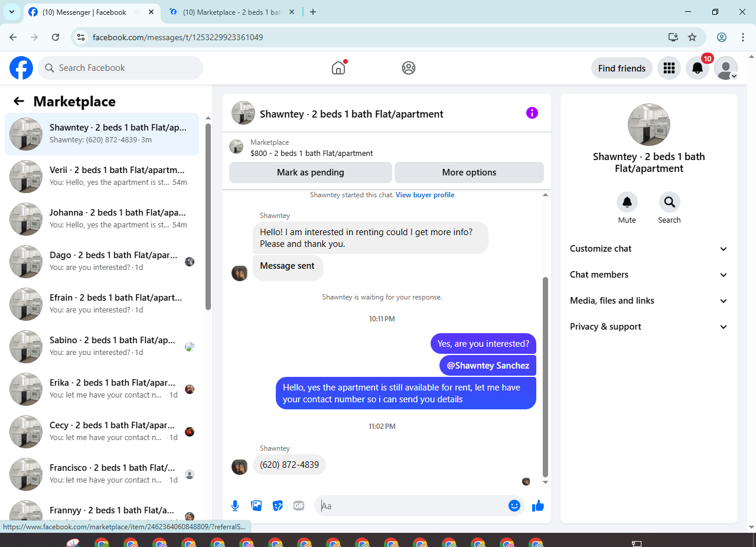This screenshot has height=547, width=756.
Task: Open the Efrain conversation
Action: click(102, 304)
